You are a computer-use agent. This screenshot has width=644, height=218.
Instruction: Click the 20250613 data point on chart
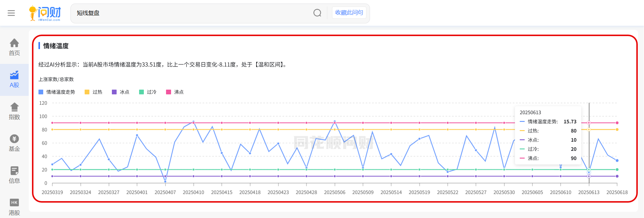589,172
